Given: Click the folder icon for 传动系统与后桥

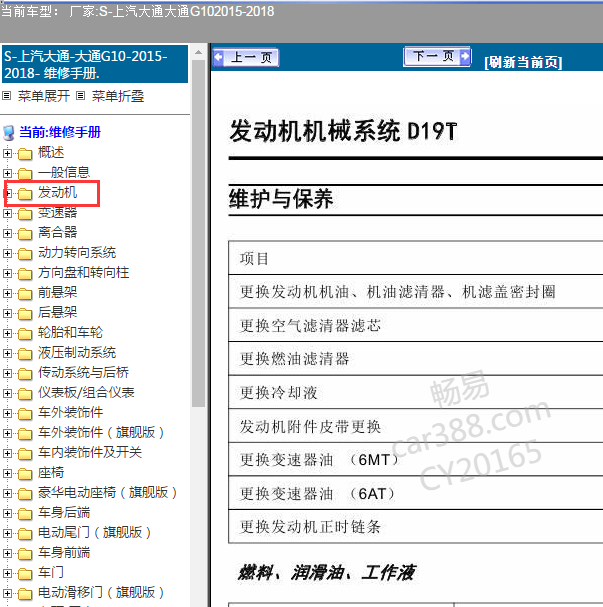Looking at the screenshot, I should [25, 374].
